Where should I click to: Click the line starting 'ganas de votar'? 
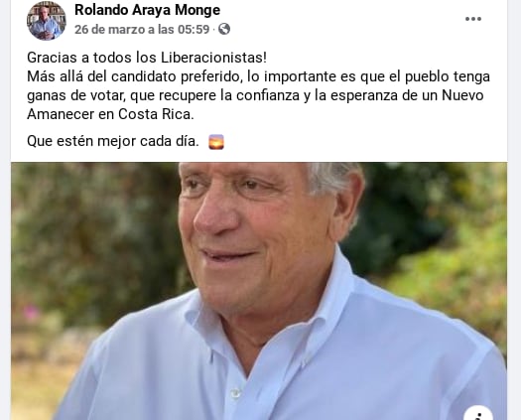tap(255, 95)
